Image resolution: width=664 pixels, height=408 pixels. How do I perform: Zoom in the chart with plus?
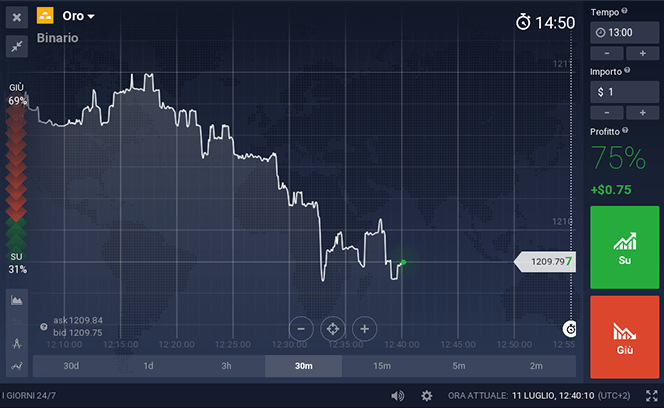(364, 328)
